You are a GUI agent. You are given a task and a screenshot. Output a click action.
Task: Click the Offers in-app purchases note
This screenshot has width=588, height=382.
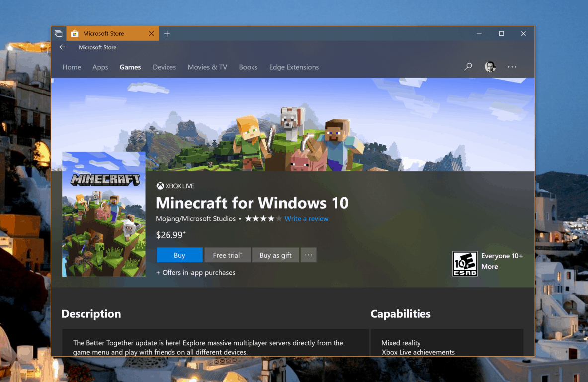coord(195,272)
